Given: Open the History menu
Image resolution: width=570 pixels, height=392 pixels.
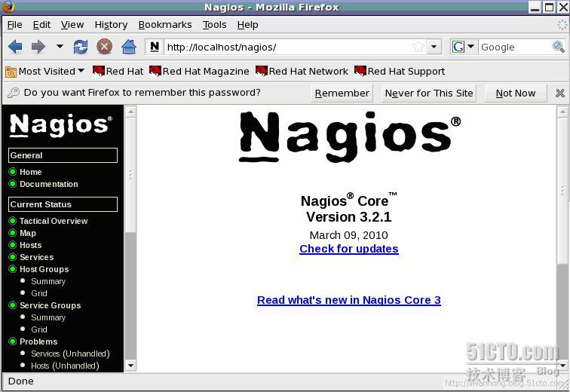Looking at the screenshot, I should coord(111,25).
